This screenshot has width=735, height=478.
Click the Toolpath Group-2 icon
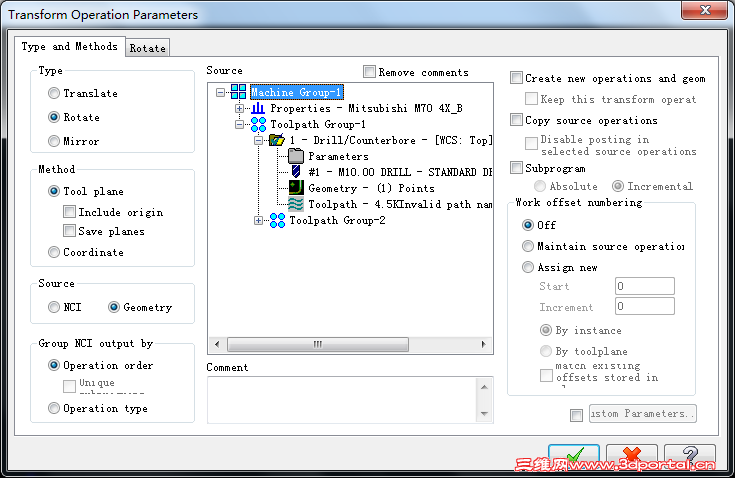277,220
